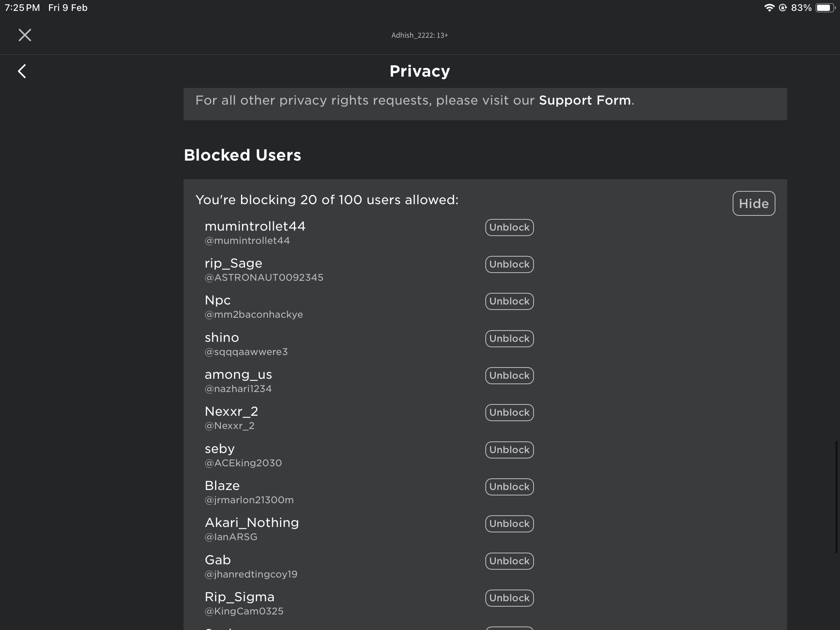Image resolution: width=840 pixels, height=630 pixels.
Task: Unblock user mumintrollet44
Action: (509, 227)
